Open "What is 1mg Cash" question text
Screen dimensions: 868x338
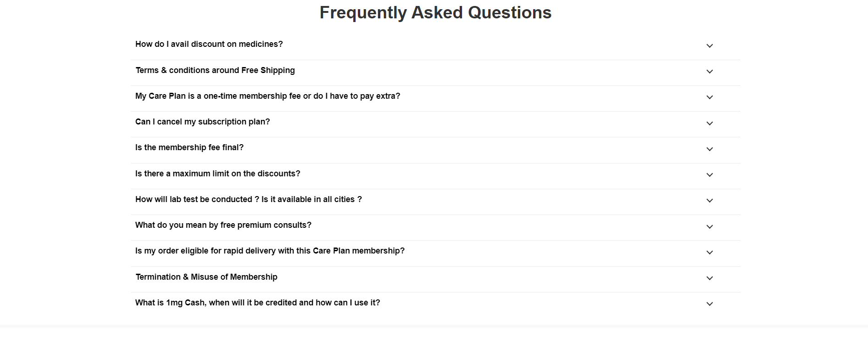[257, 303]
